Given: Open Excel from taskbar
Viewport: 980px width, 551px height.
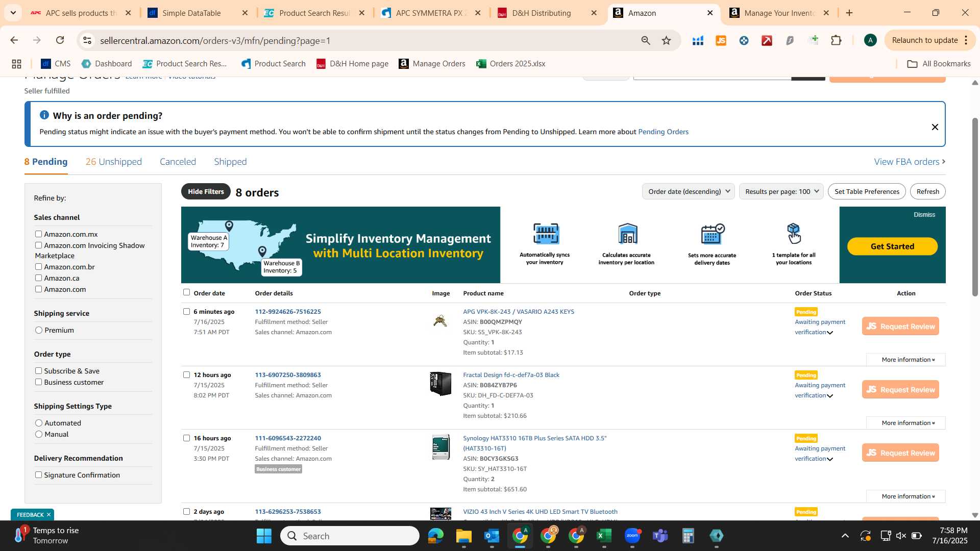Looking at the screenshot, I should click(604, 536).
